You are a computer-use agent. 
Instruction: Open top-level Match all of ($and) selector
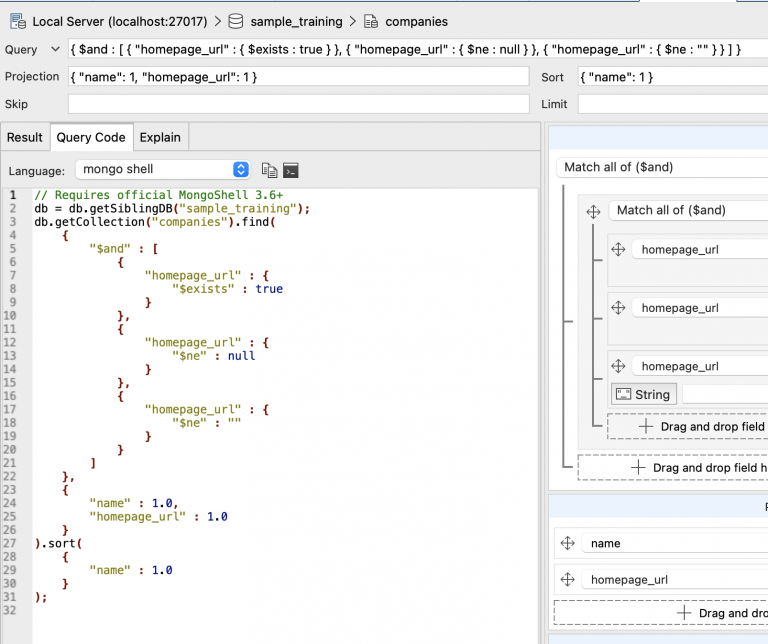662,167
